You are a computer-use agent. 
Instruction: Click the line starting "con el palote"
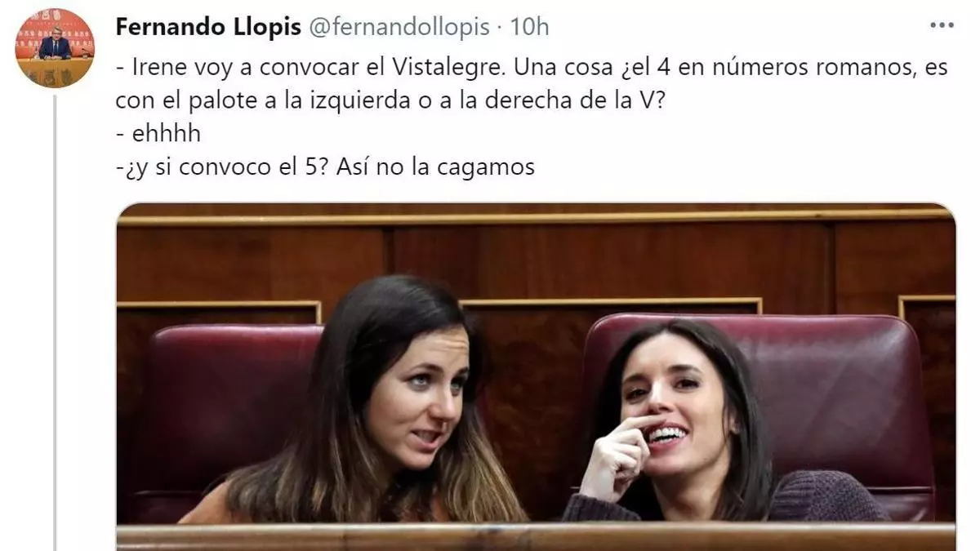[x=390, y=100]
